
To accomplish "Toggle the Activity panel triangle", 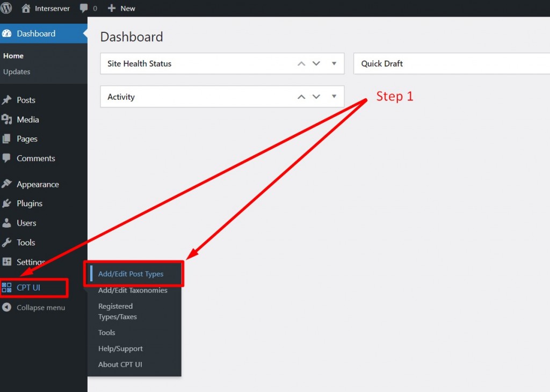I will [334, 97].
